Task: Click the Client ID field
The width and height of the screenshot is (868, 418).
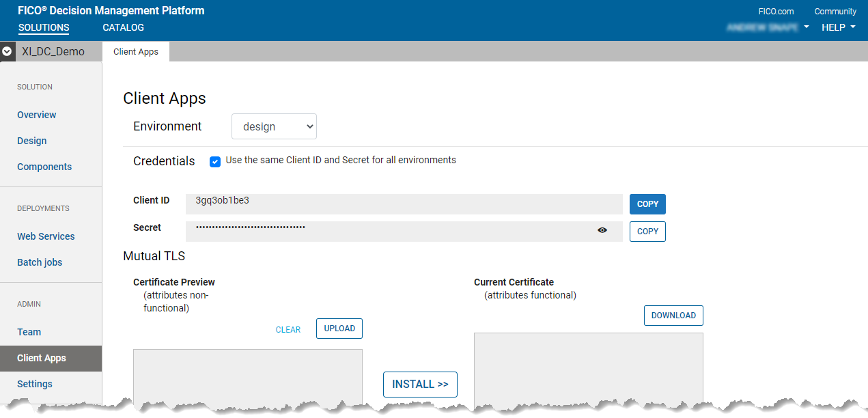Action: pos(404,204)
